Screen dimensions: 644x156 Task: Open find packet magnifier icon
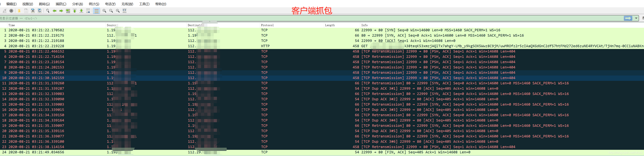pos(47,11)
